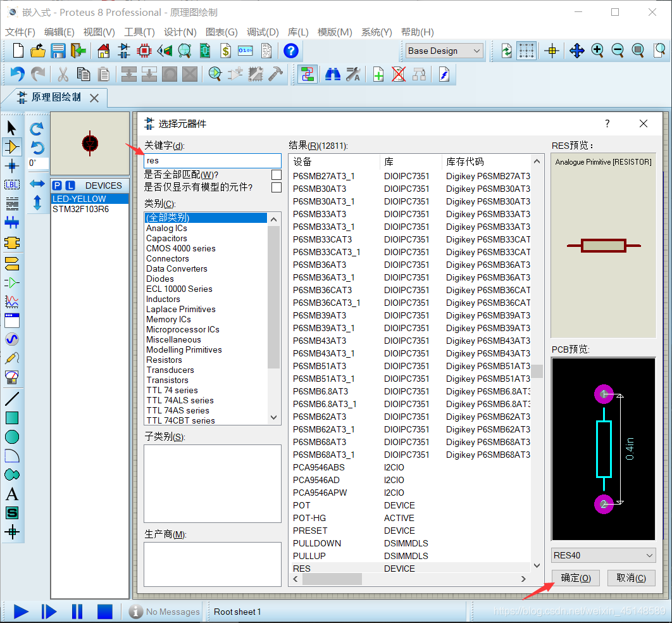672x623 pixels.
Task: Pause the simulation
Action: pyautogui.click(x=77, y=612)
